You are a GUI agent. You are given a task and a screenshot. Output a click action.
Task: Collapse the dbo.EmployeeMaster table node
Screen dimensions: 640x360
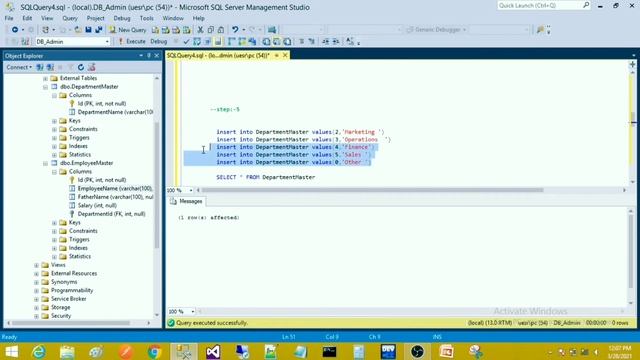coord(45,163)
